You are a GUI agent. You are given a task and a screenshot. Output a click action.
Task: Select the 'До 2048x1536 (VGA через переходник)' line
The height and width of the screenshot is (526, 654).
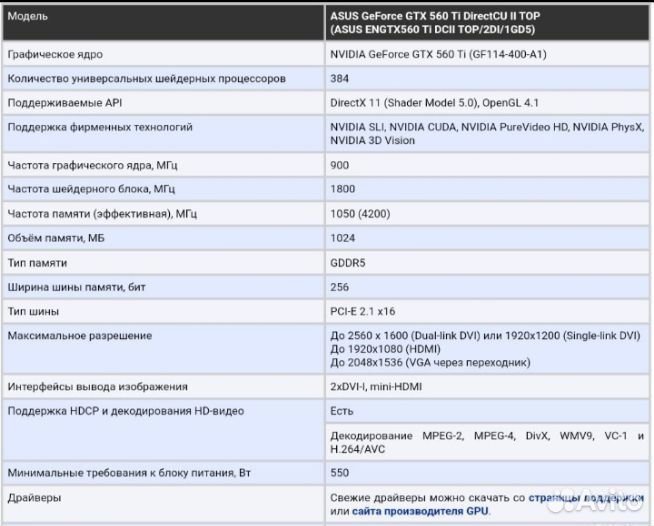click(430, 362)
